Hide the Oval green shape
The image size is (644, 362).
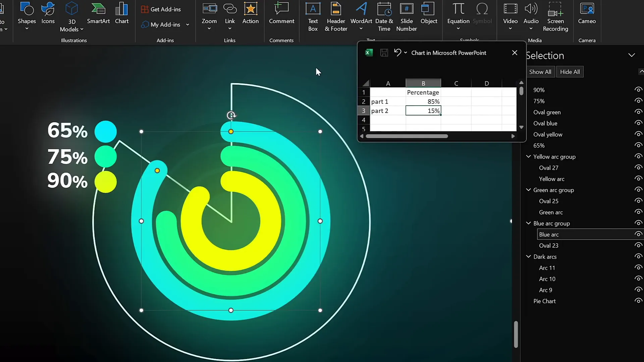point(638,112)
